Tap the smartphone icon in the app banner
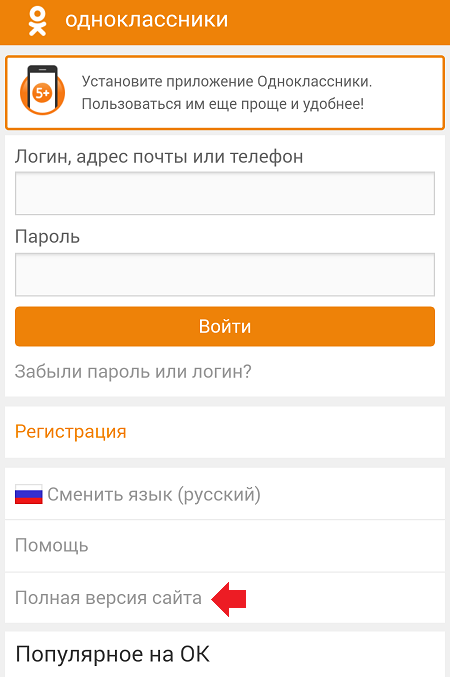This screenshot has height=677, width=450. tap(42, 89)
